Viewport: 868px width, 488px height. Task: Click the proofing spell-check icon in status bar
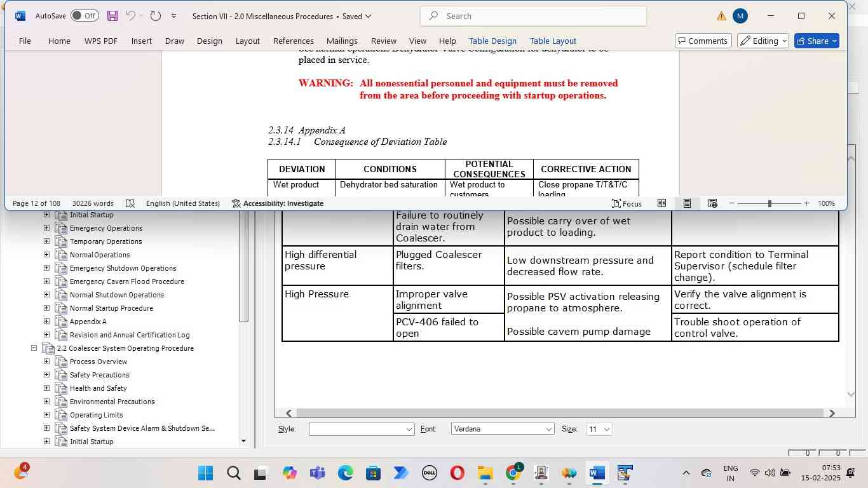coord(130,203)
